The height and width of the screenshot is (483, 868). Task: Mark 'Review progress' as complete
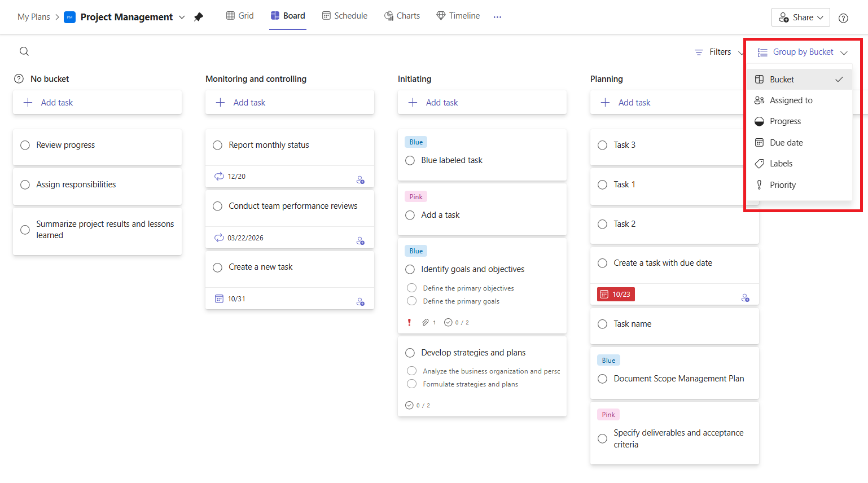25,145
